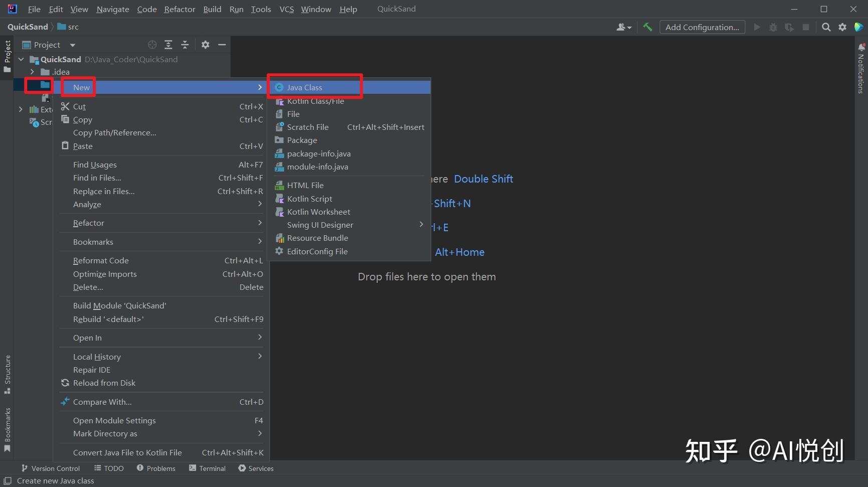Expand the Refactor submenu arrow
The width and height of the screenshot is (868, 487).
260,223
